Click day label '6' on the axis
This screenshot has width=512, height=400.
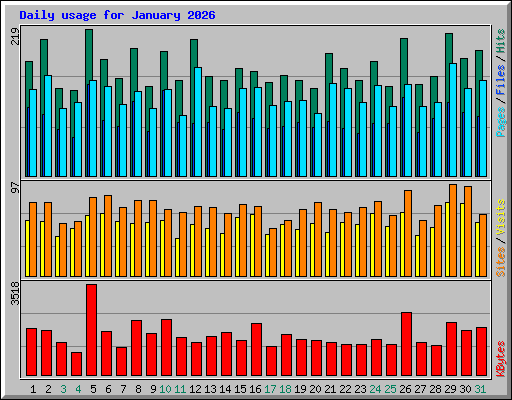108,389
